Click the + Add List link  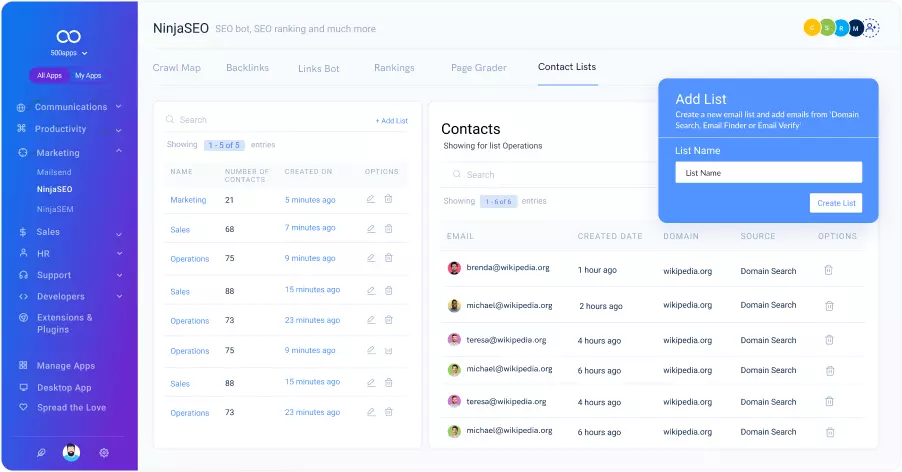[x=391, y=121]
